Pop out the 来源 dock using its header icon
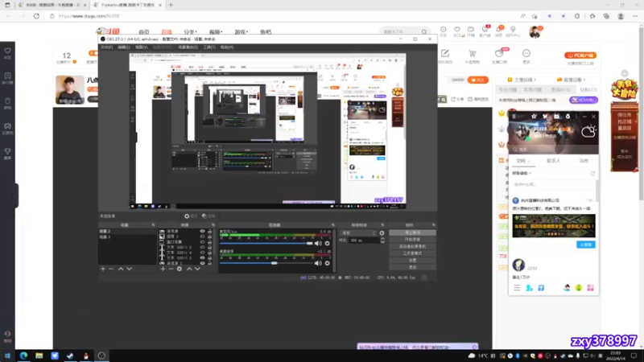The image size is (644, 362). click(x=213, y=225)
